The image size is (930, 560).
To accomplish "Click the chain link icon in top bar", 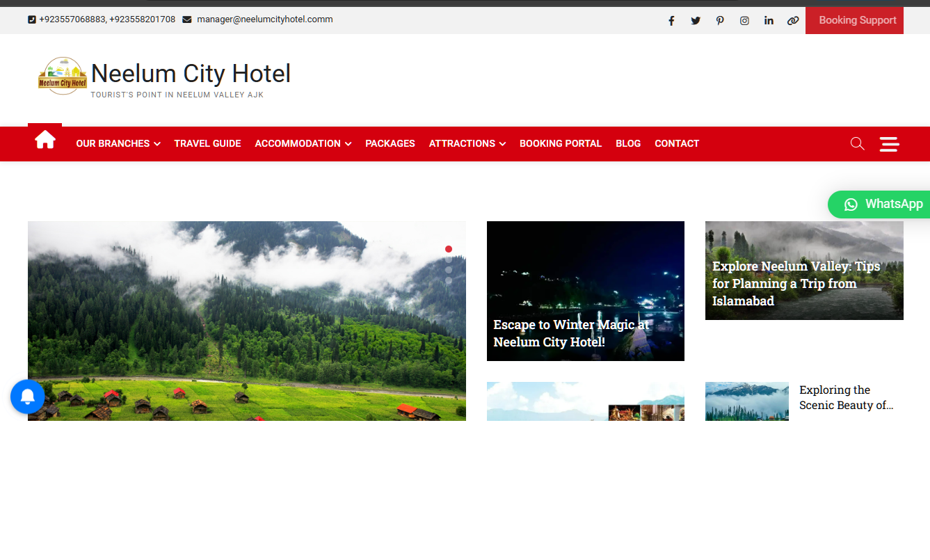I will [x=793, y=21].
